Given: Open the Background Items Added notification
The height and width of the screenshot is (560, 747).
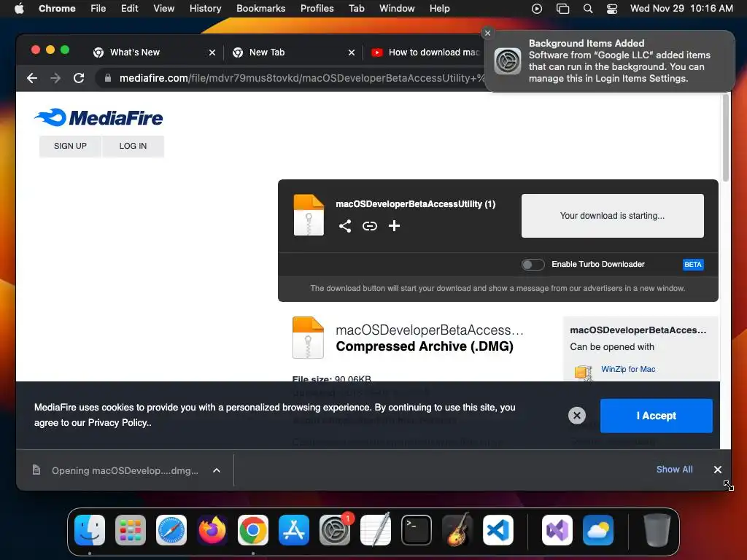Looking at the screenshot, I should 610,61.
